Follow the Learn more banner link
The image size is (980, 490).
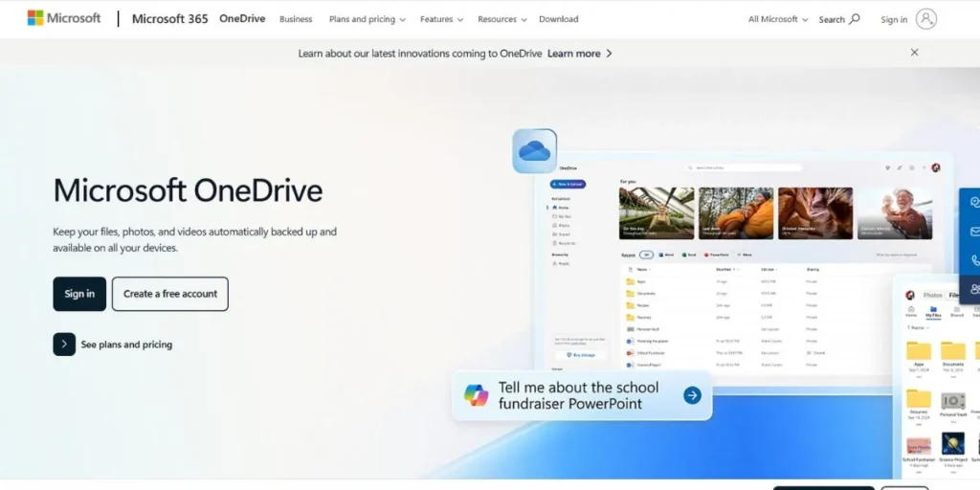[579, 54]
